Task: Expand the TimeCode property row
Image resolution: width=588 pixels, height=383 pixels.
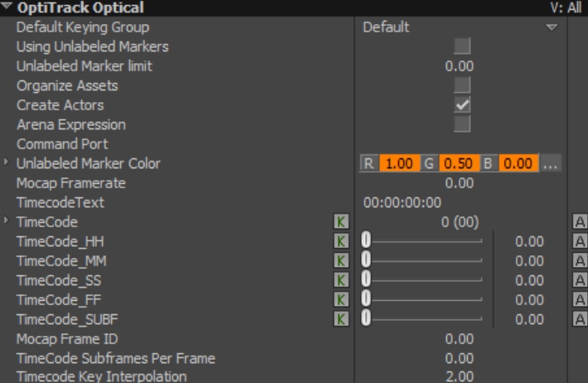Action: click(x=8, y=221)
